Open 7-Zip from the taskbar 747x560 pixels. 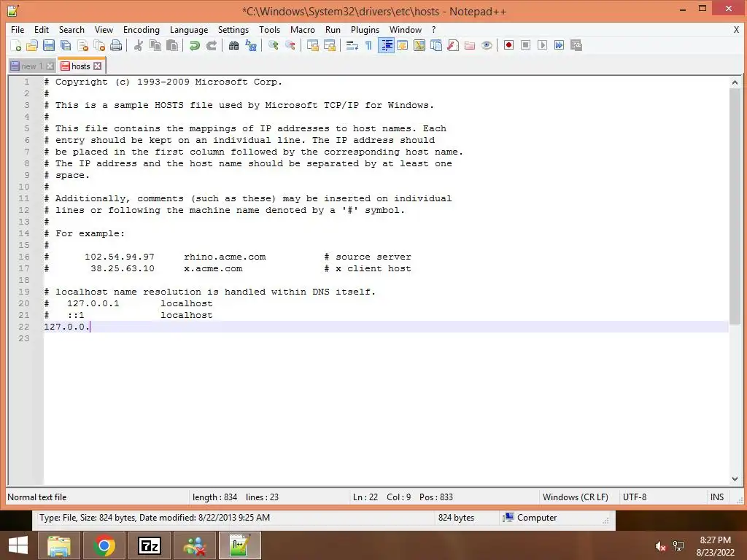pos(150,545)
